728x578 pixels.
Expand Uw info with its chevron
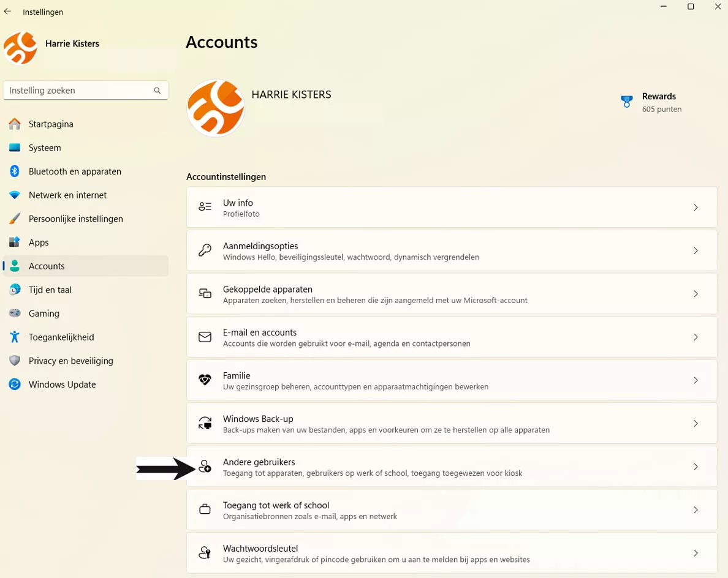click(696, 208)
